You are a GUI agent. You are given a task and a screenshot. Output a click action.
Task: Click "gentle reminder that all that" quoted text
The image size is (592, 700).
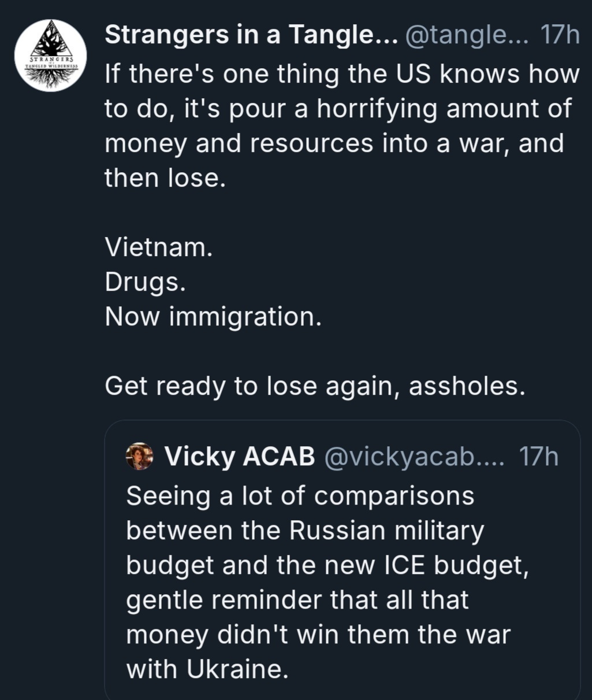pyautogui.click(x=297, y=600)
